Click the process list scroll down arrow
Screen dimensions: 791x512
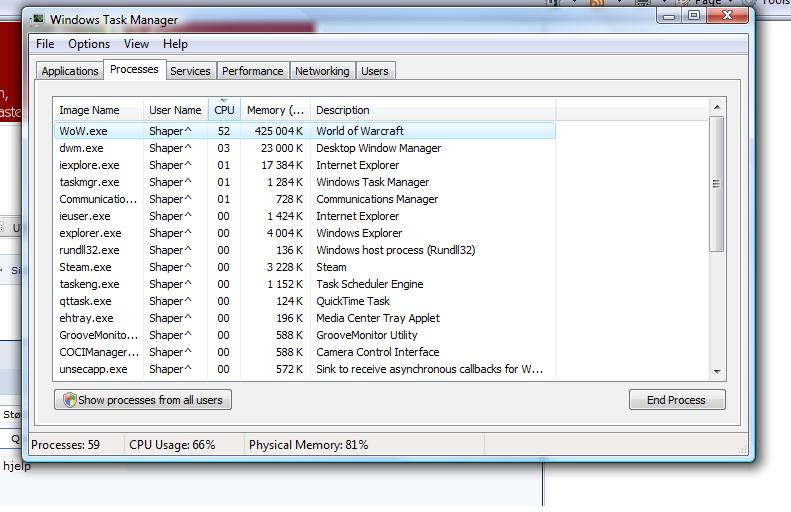click(x=717, y=371)
